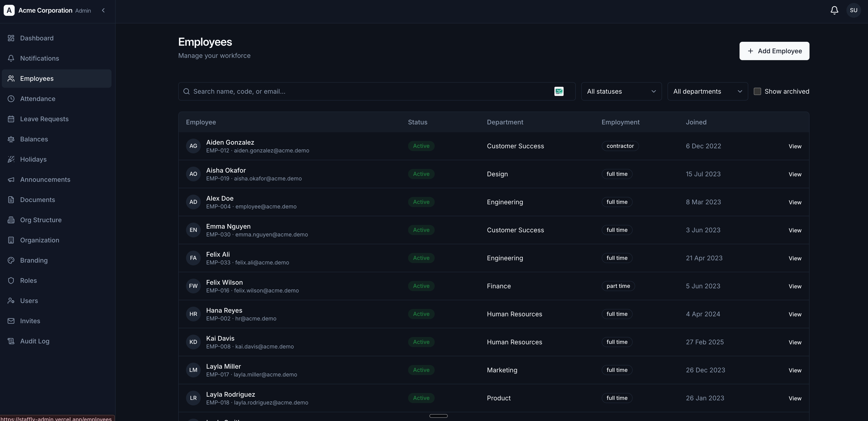Click the FW avatar for Felix Wilson
The height and width of the screenshot is (421, 868).
(193, 286)
